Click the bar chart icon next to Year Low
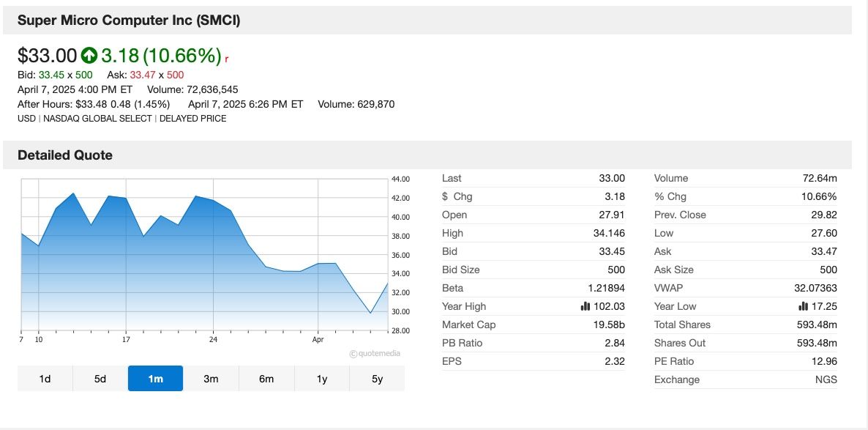The height and width of the screenshot is (430, 868). pyautogui.click(x=804, y=306)
